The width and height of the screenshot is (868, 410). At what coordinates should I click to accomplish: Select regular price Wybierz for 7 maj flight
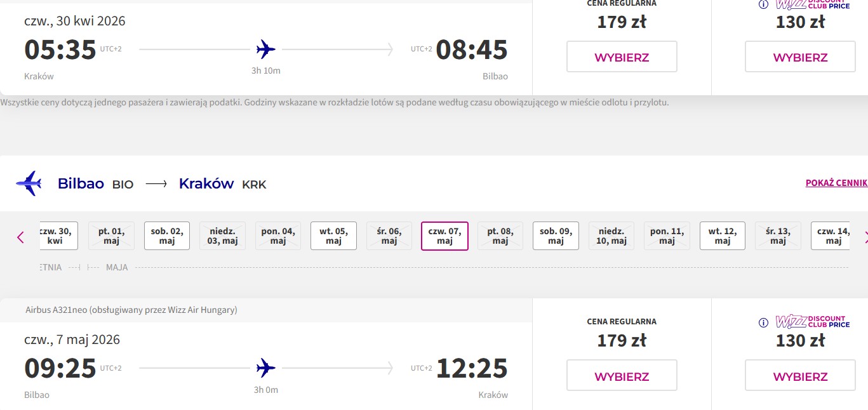coord(622,376)
